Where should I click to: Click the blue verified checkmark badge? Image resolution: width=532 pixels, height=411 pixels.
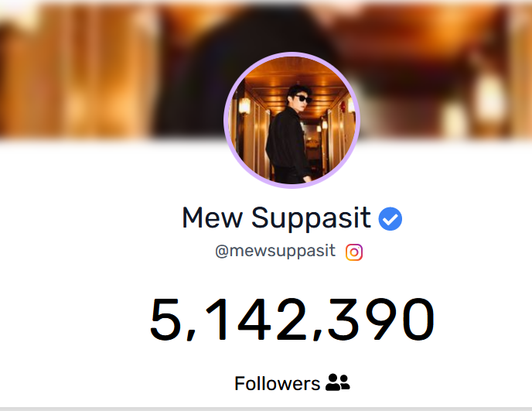[390, 219]
